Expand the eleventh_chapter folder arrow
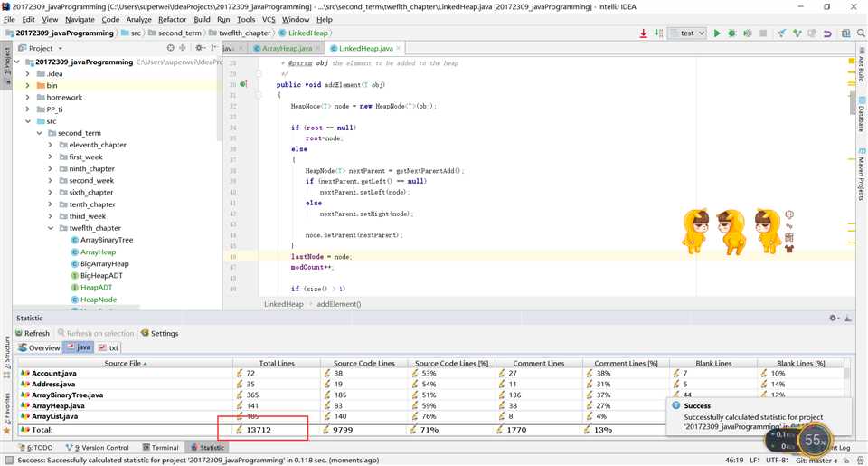Image resolution: width=868 pixels, height=466 pixels. click(x=51, y=145)
